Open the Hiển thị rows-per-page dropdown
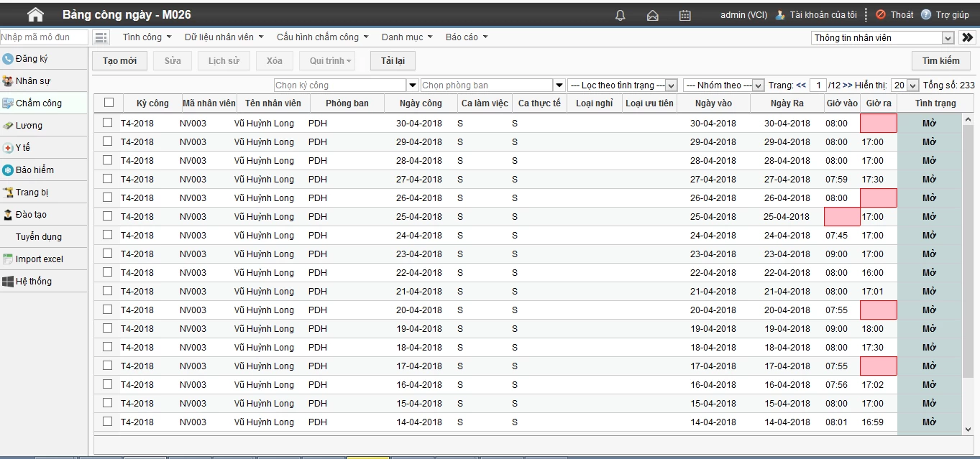The height and width of the screenshot is (459, 980). pyautogui.click(x=905, y=85)
